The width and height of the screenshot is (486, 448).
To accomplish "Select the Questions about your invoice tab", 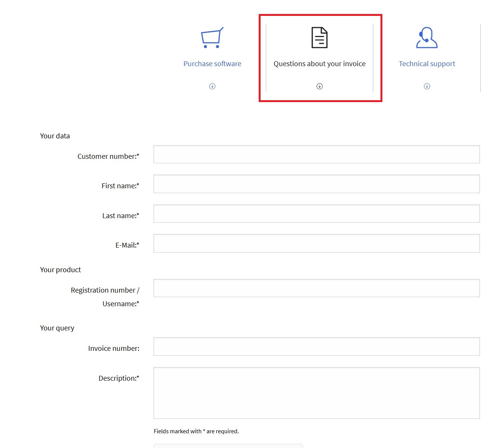I will pos(320,64).
